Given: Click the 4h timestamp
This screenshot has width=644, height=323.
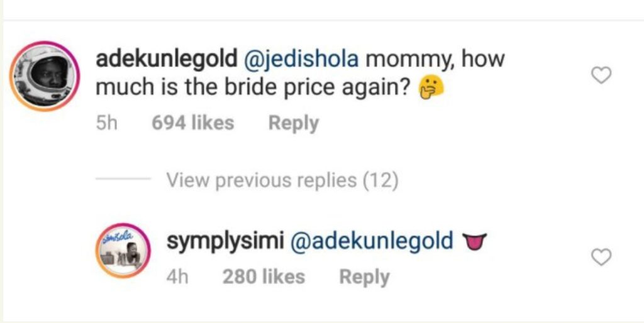Looking at the screenshot, I should [177, 276].
